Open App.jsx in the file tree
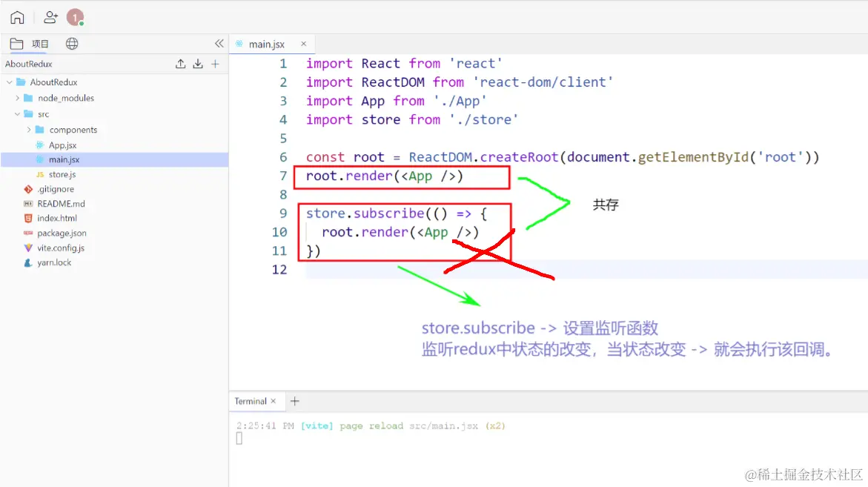868x487 pixels. [62, 145]
